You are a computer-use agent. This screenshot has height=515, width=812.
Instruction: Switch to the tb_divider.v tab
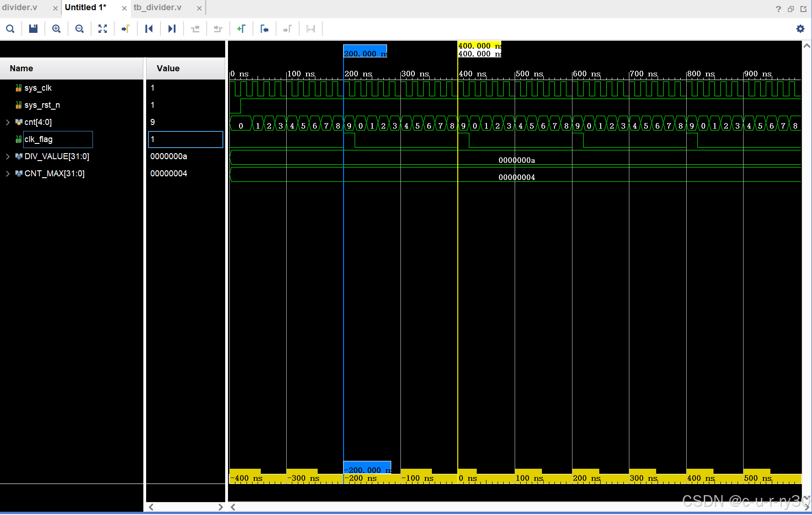point(158,7)
